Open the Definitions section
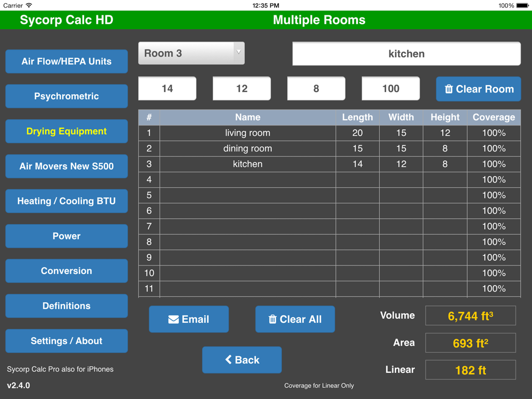The height and width of the screenshot is (399, 532). tap(66, 306)
